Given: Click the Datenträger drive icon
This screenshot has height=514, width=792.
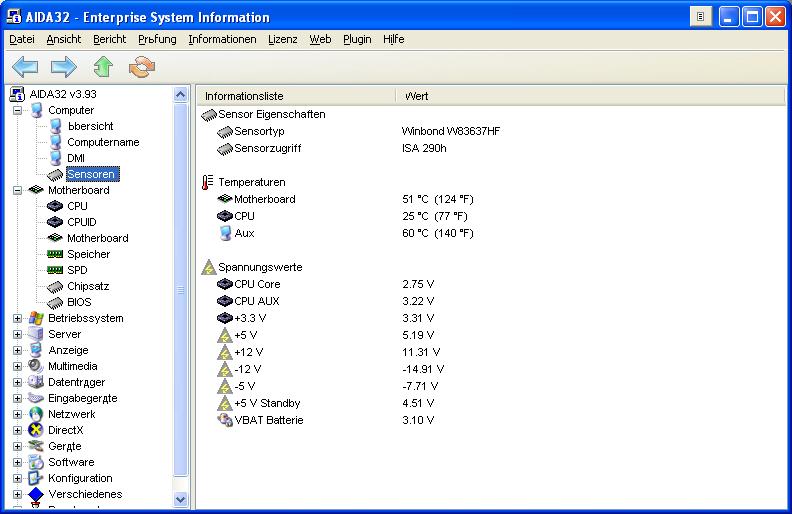Looking at the screenshot, I should click(36, 382).
